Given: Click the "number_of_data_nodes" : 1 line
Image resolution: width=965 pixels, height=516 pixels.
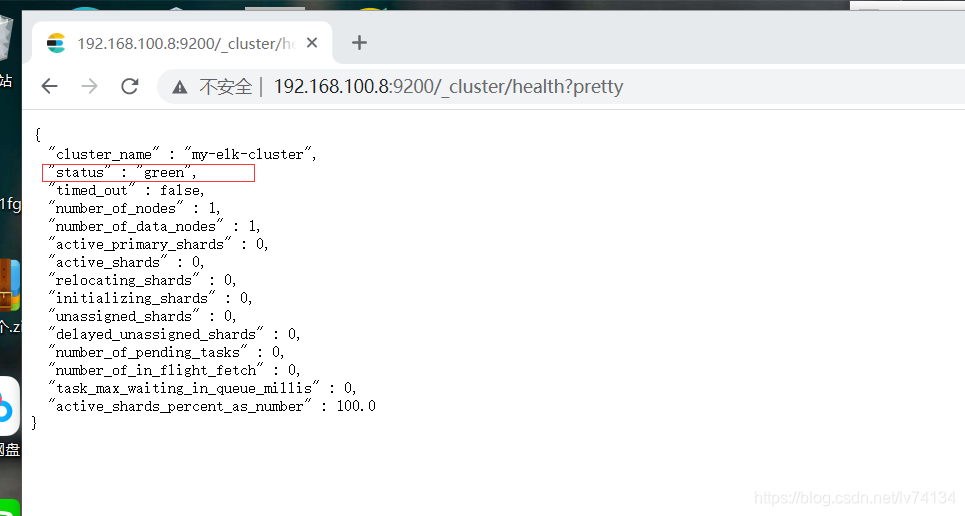Looking at the screenshot, I should pos(154,226).
